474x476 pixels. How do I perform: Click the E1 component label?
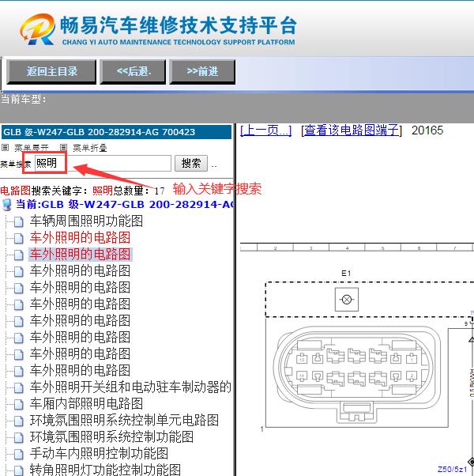tap(346, 274)
